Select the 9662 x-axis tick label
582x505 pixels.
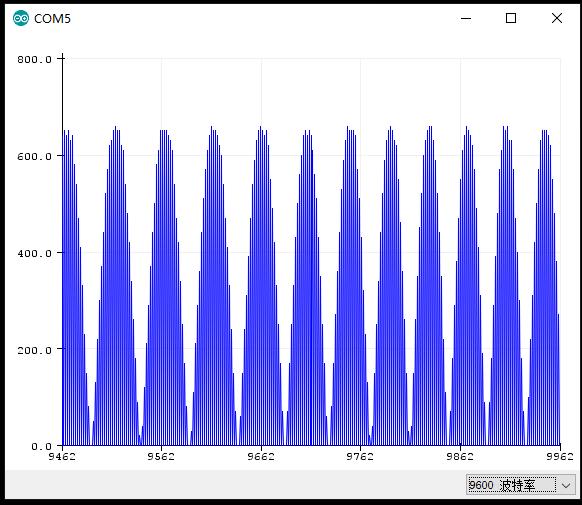coord(261,456)
